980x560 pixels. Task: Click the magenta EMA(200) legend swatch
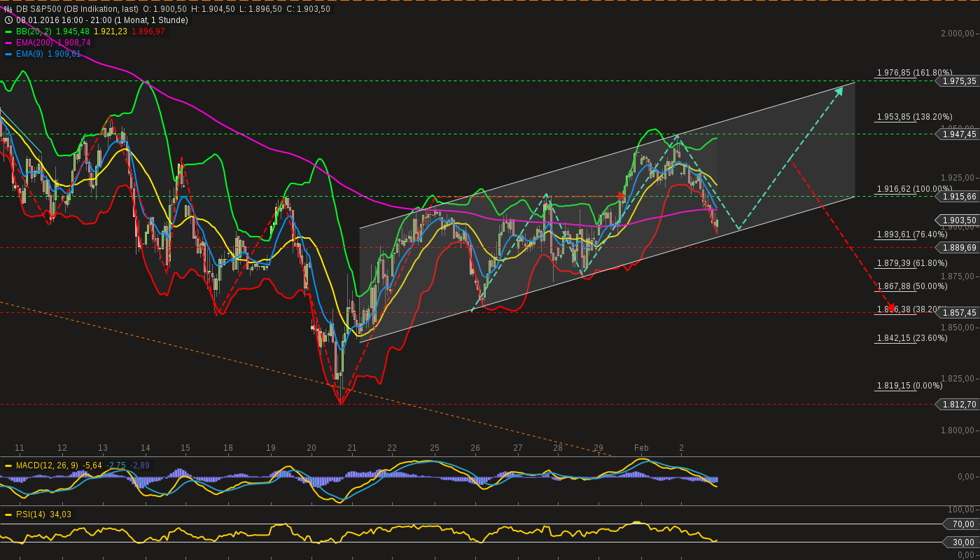pyautogui.click(x=8, y=43)
